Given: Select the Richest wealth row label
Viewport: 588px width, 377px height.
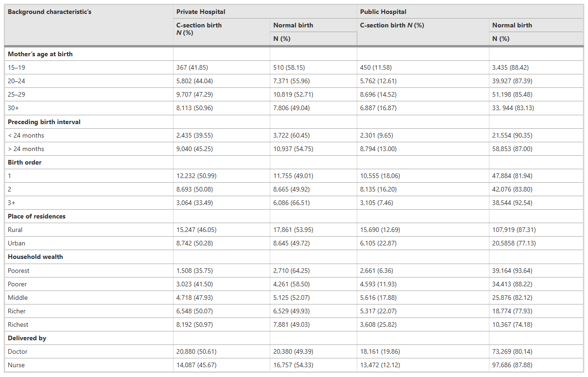Looking at the screenshot, I should 18,324.
